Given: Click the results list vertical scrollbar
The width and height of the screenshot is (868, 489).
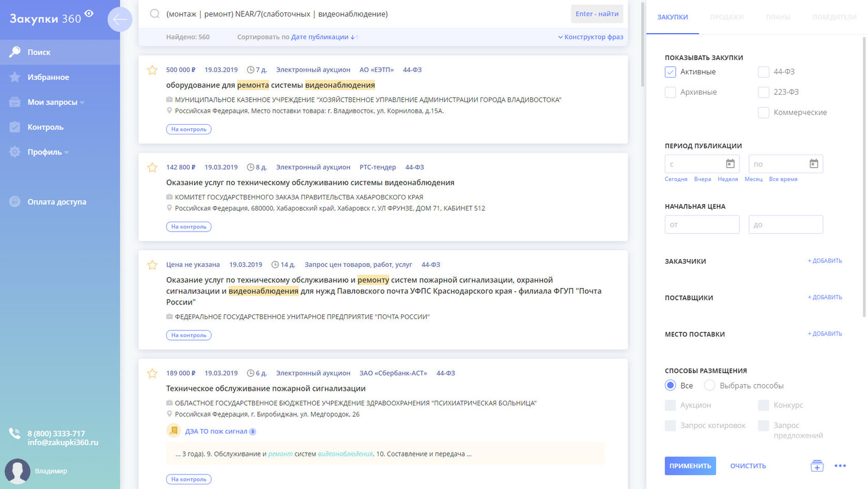Looking at the screenshot, I should coord(642,45).
